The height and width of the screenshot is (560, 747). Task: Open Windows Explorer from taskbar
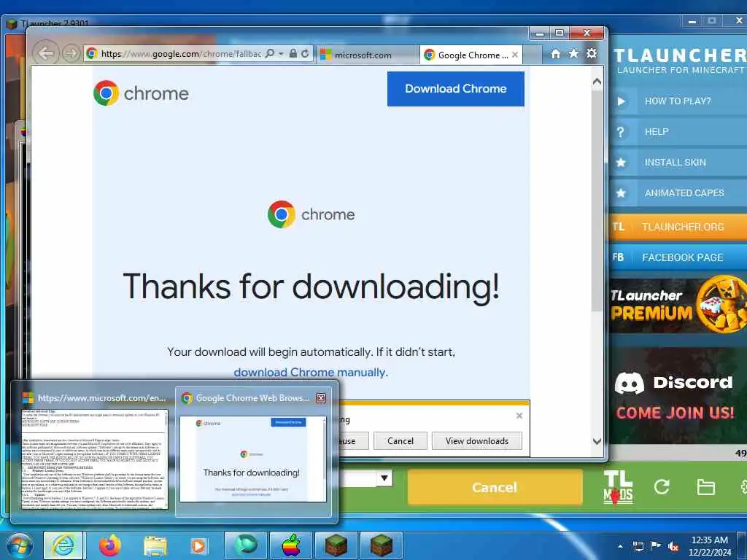pyautogui.click(x=155, y=547)
